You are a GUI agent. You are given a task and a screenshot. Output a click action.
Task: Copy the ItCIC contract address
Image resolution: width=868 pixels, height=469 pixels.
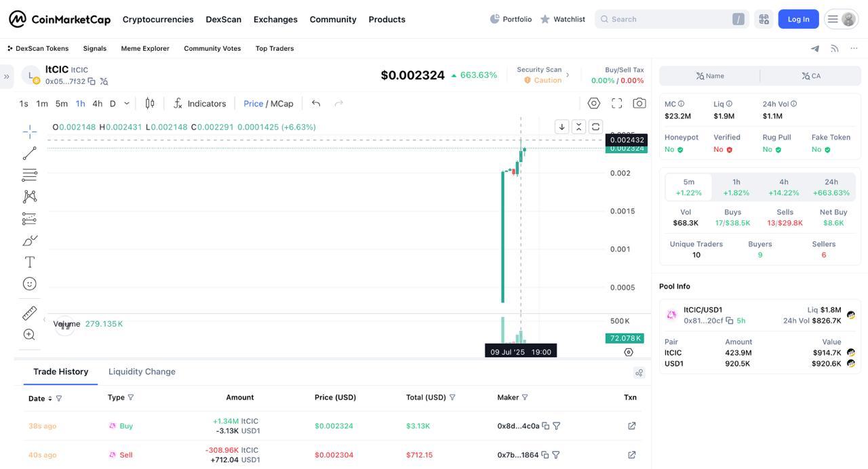92,81
